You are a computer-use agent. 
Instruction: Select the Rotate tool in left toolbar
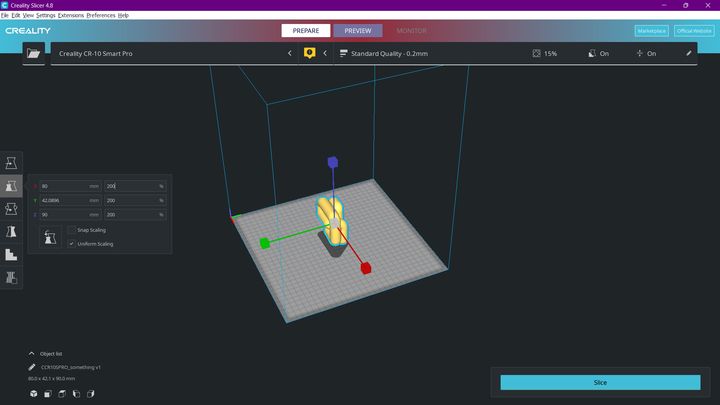(11, 209)
